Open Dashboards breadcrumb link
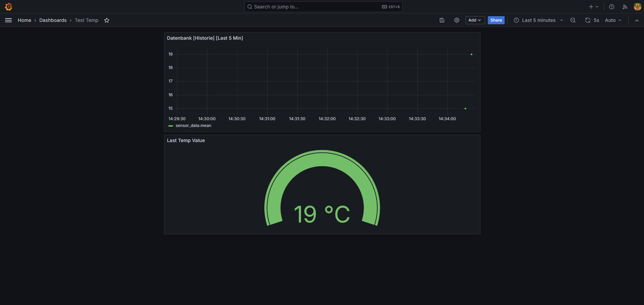Viewport: 644px width, 305px height. [53, 20]
